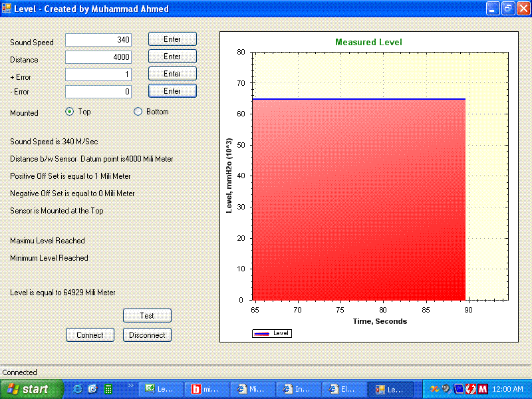Switch to the 'mi...' taskbar item
This screenshot has height=399, width=532.
click(207, 389)
